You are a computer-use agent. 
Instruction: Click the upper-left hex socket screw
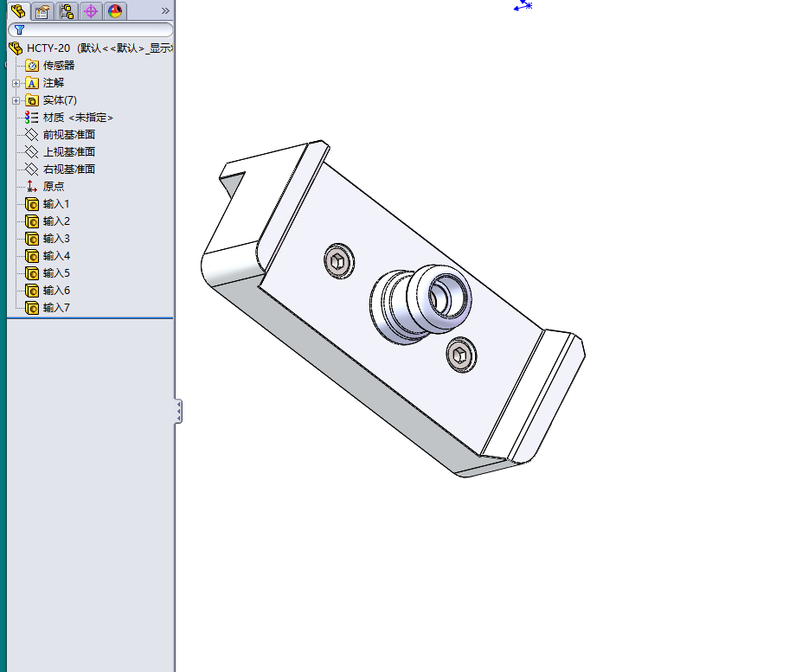[338, 261]
